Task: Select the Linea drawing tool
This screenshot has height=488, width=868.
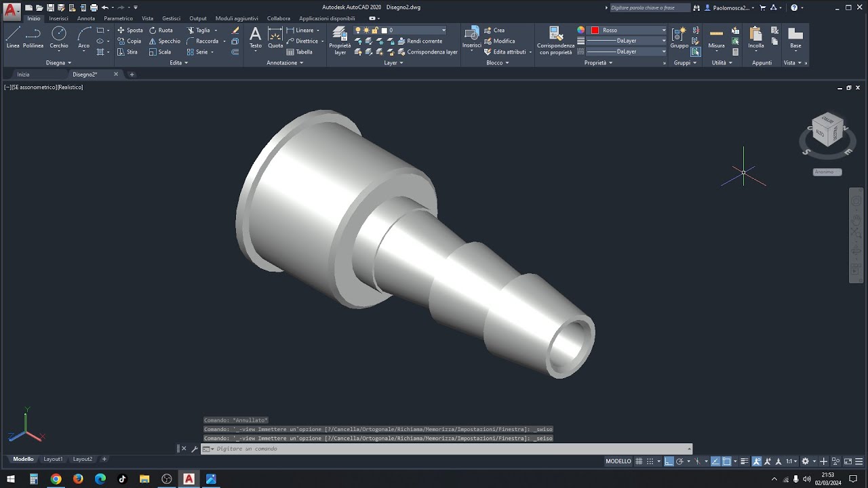Action: [x=13, y=37]
